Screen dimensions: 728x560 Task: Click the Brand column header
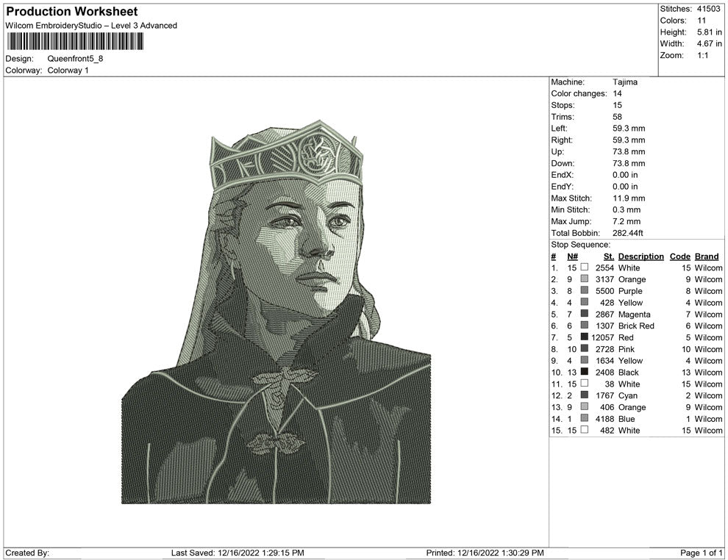tap(707, 256)
